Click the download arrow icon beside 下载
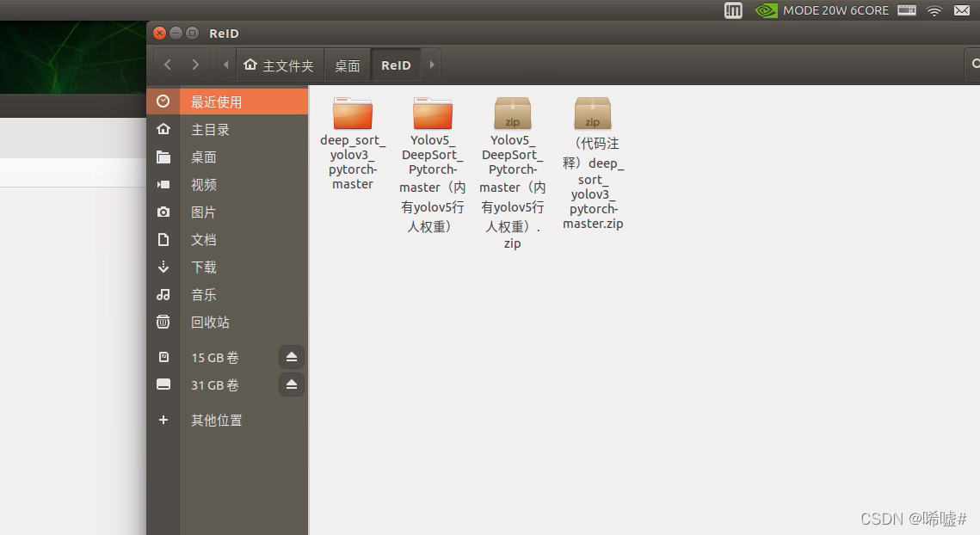This screenshot has height=535, width=980. coord(163,267)
